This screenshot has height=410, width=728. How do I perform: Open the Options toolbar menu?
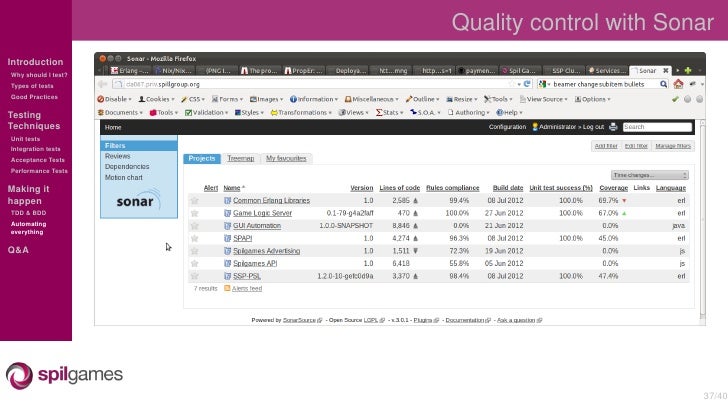click(x=593, y=99)
